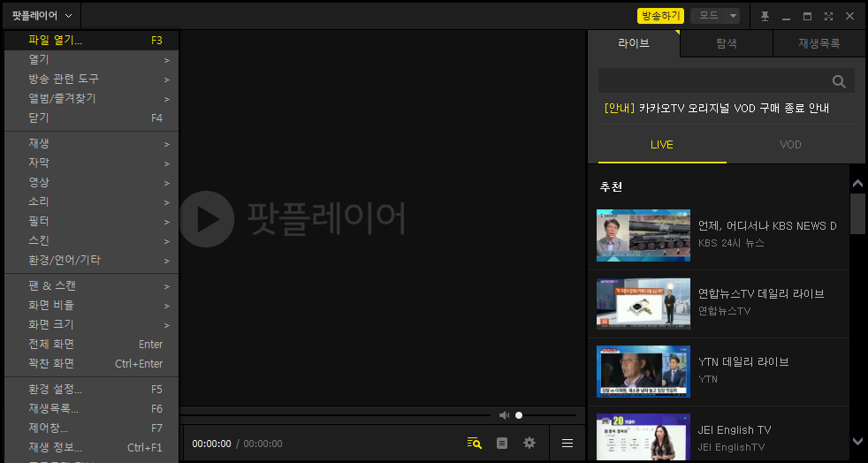868x463 pixels.
Task: Switch to the 라이브 tab
Action: tap(633, 43)
